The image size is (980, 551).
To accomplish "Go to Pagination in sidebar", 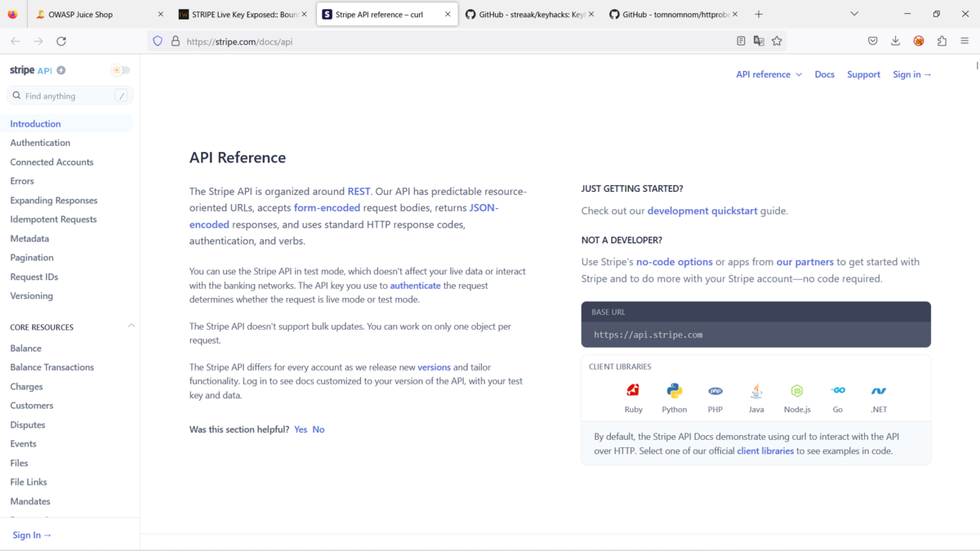I will 32,257.
